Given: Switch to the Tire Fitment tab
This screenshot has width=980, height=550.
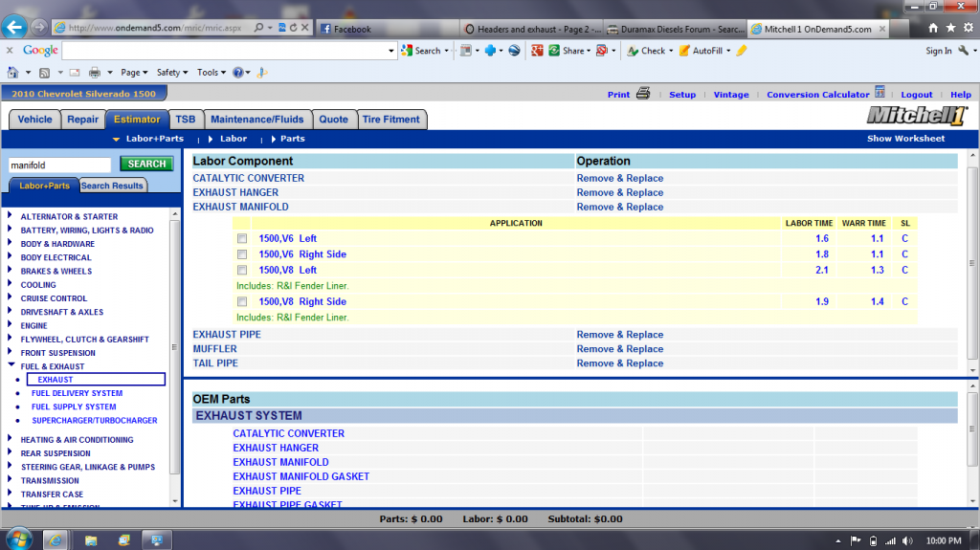Looking at the screenshot, I should point(391,120).
